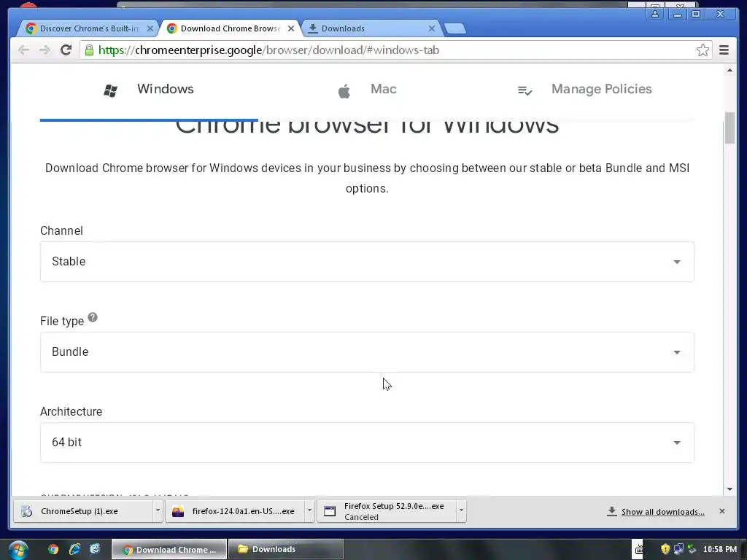Screen dimensions: 747x560
Task: Open the on-screen keyboard tray icon
Action: [638, 550]
